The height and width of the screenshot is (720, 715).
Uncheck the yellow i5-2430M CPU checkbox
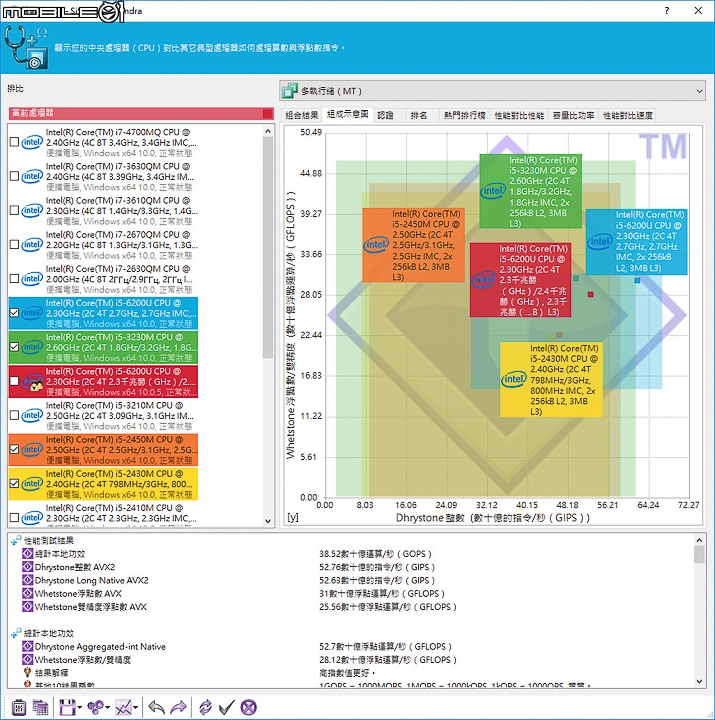click(x=14, y=484)
